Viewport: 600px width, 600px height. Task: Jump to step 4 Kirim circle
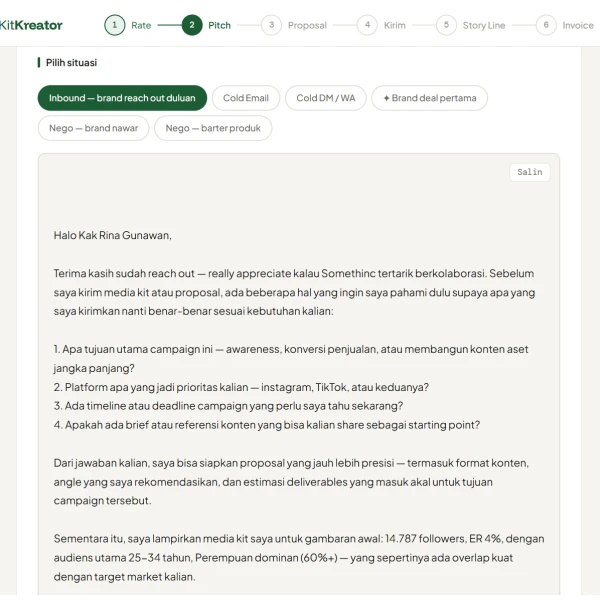[x=367, y=25]
